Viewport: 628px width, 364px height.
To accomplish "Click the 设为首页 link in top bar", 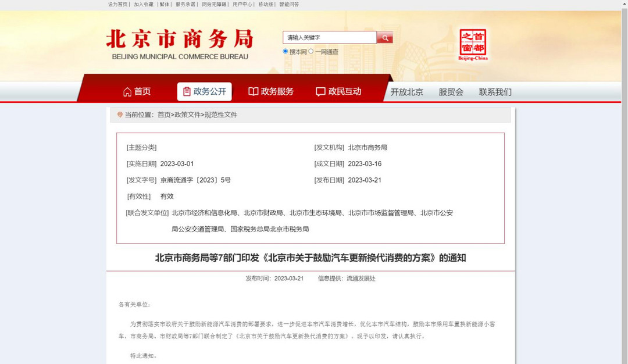I will (x=117, y=5).
